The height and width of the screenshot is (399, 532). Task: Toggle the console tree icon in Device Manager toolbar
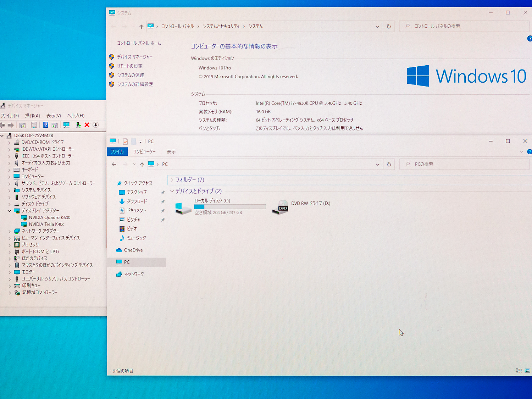tap(22, 125)
